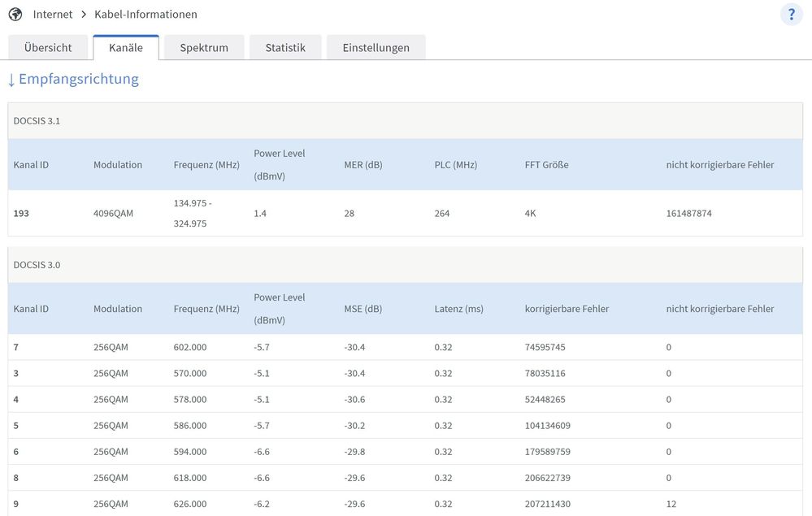812x516 pixels.
Task: Click Kabel-Informationen breadcrumb text
Action: click(145, 15)
